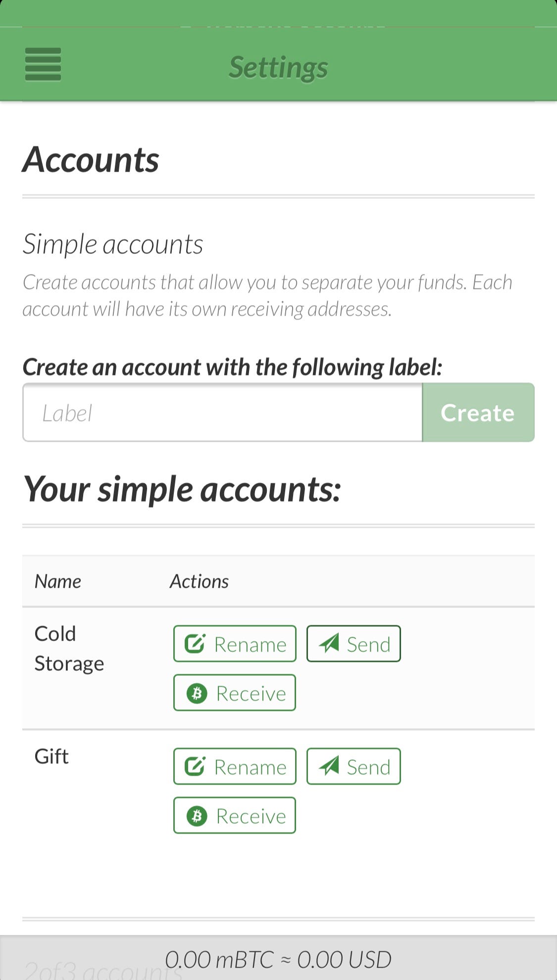The height and width of the screenshot is (980, 557).
Task: Click the Actions column header
Action: tap(199, 581)
